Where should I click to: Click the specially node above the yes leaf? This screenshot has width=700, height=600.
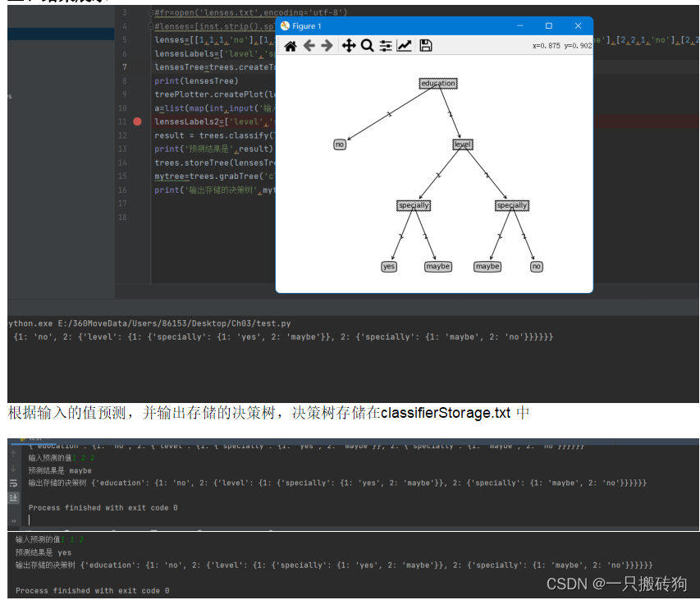click(x=414, y=205)
